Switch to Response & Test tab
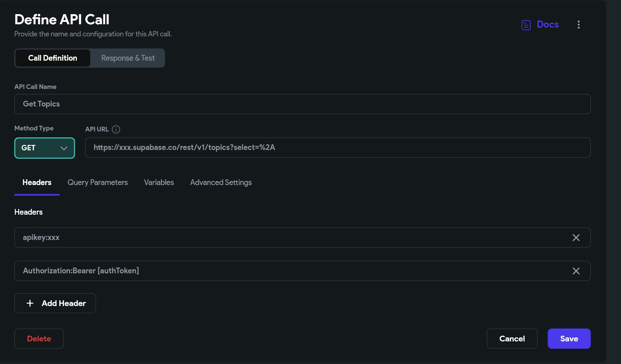 click(x=128, y=58)
